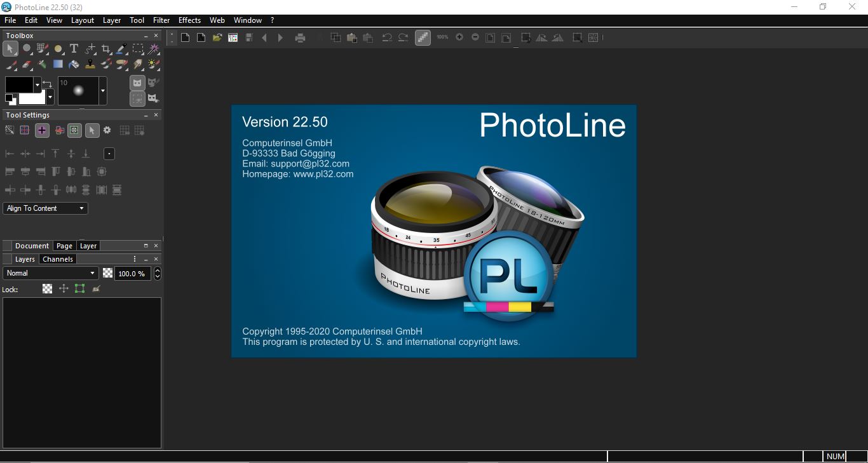Click the zoom in plus icon

(x=459, y=37)
